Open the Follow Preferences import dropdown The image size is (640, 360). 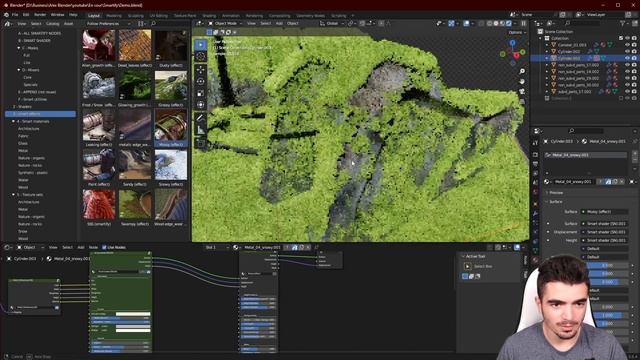pos(108,24)
